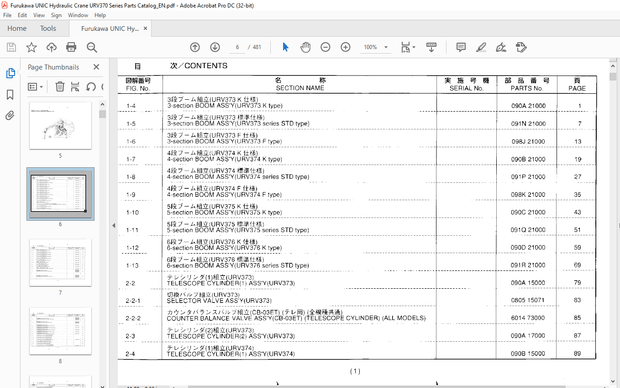Viewport: 620px width, 388px height.
Task: Select page 5 thumbnail
Action: (60, 126)
